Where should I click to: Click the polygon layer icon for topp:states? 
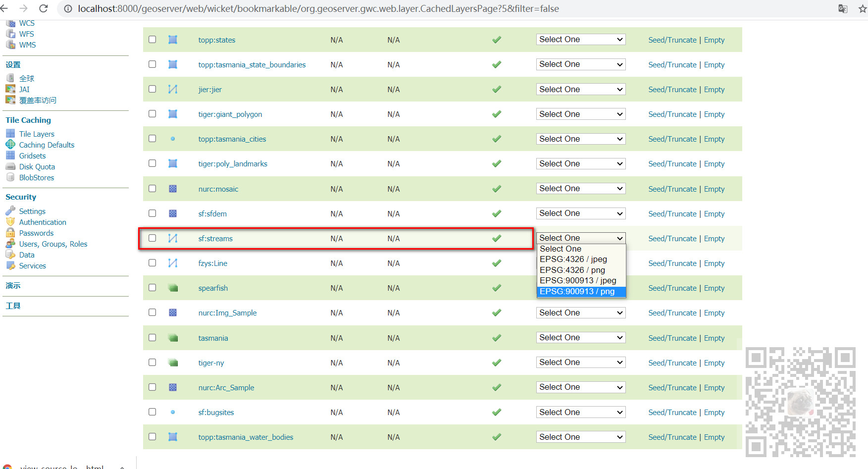[173, 40]
